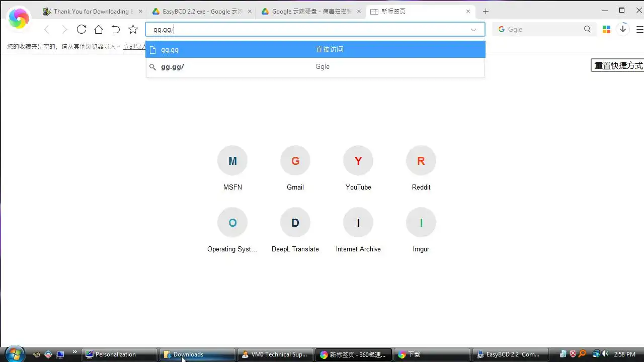Open the MSFN shortcut tile
The height and width of the screenshot is (362, 644).
click(232, 168)
